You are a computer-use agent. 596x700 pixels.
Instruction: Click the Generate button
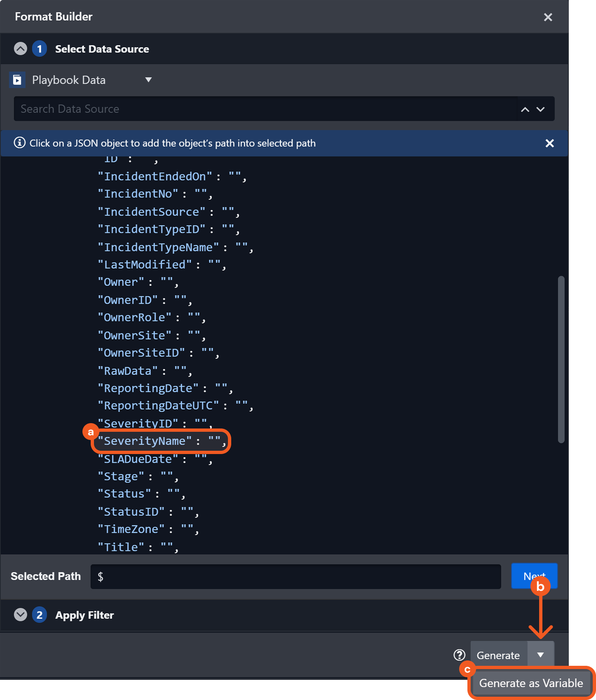[x=498, y=655]
